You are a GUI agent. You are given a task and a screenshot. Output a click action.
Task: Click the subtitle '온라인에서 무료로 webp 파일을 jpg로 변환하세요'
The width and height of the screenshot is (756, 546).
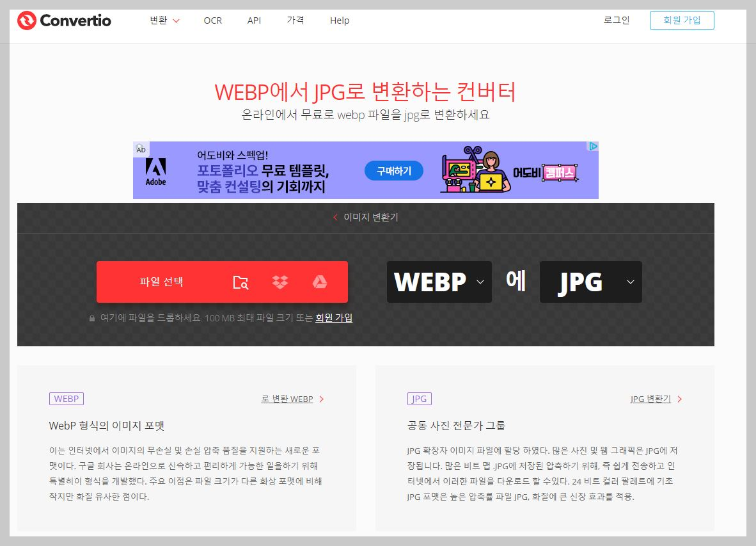coord(365,115)
